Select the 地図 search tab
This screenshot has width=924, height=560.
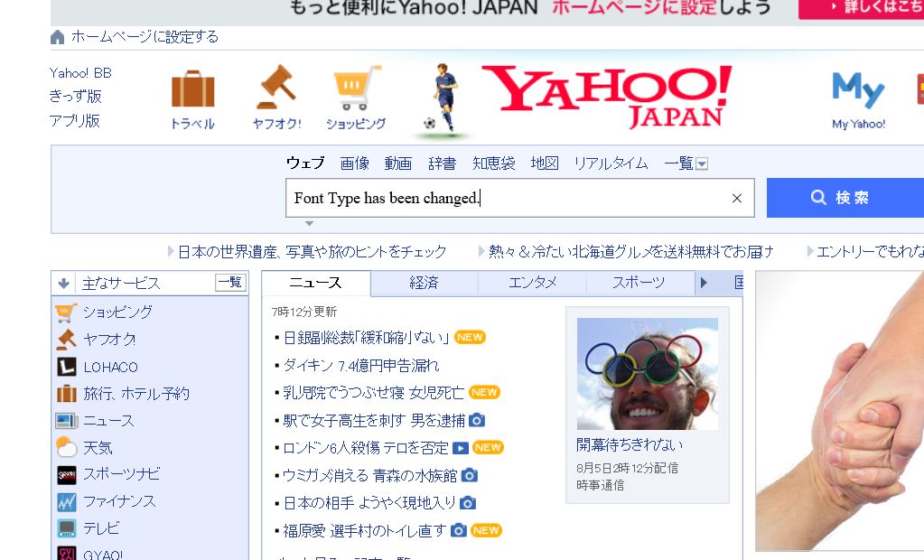point(545,163)
